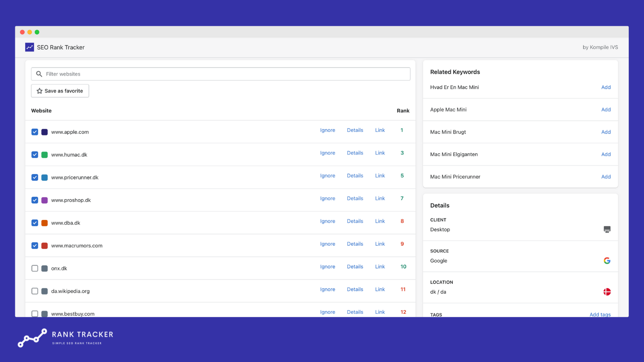Screen dimensions: 644x362
Task: Open the Link for www.bestbuy.com
Action: (x=380, y=312)
